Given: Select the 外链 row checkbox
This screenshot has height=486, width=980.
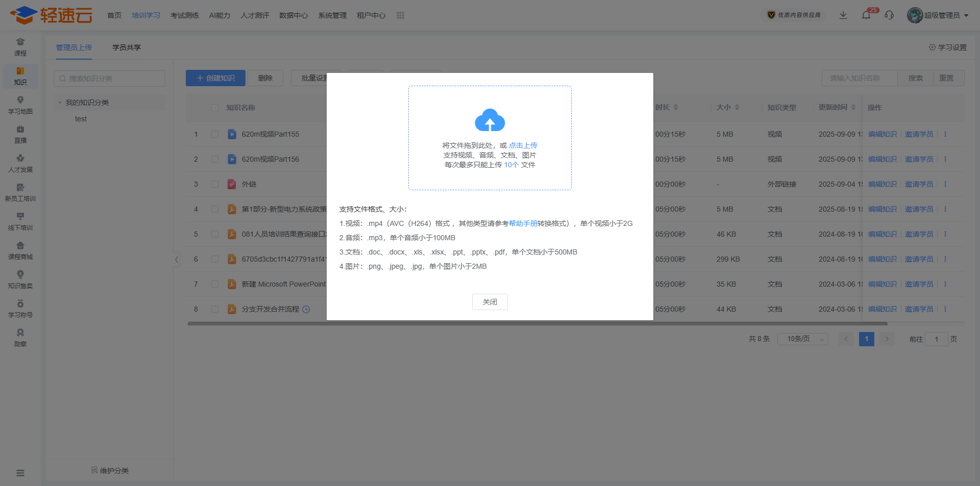Looking at the screenshot, I should click(215, 184).
